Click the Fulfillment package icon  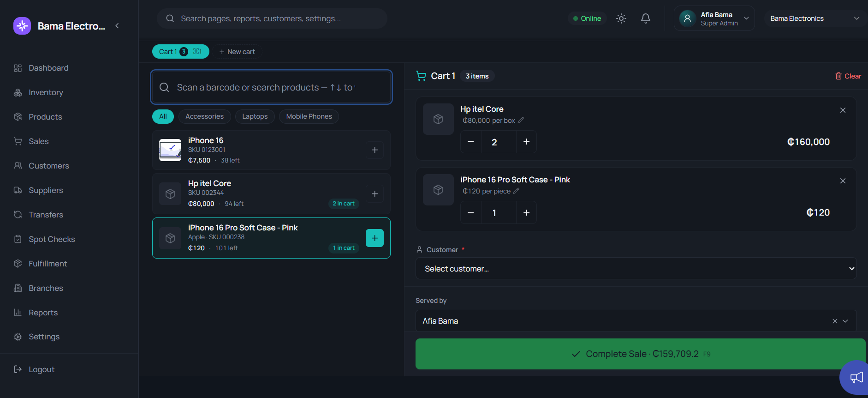(18, 264)
